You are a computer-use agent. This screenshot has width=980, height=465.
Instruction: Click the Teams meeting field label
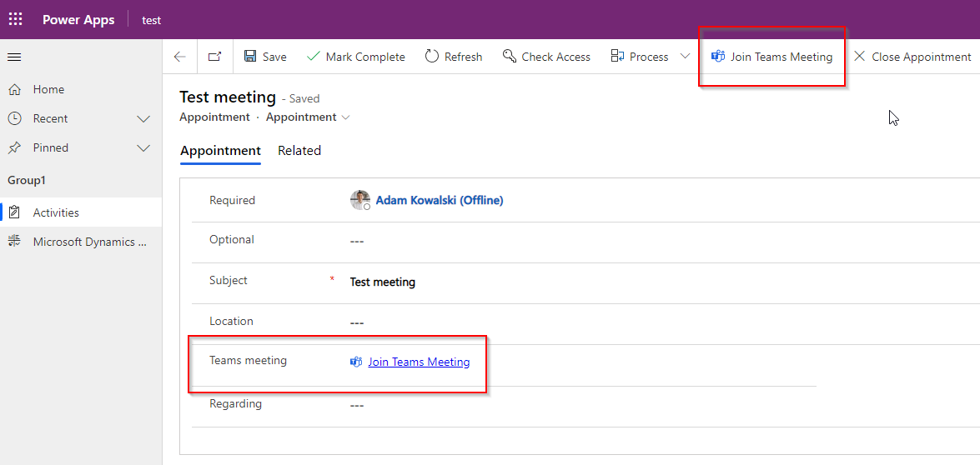click(248, 360)
